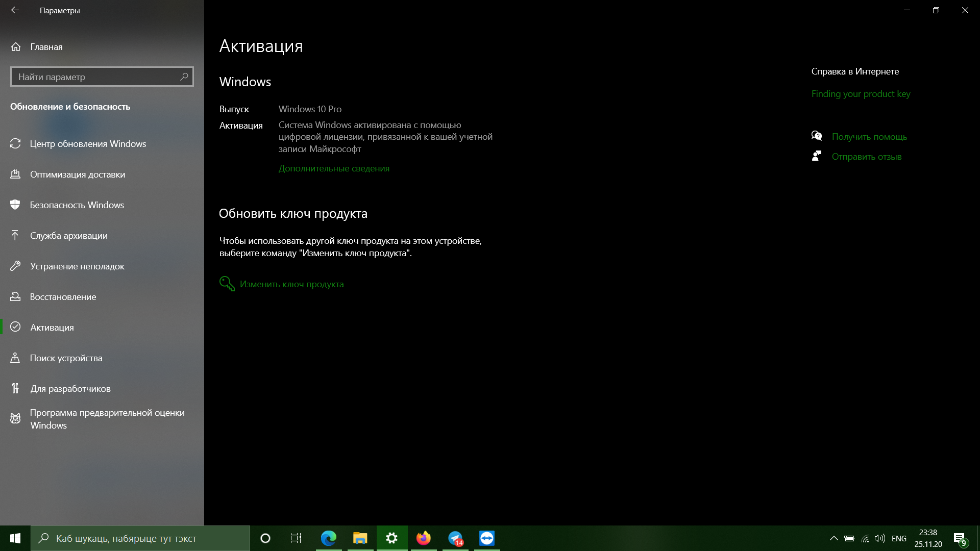Click the Insider Program cat icon
This screenshot has width=980, height=551.
tap(15, 419)
